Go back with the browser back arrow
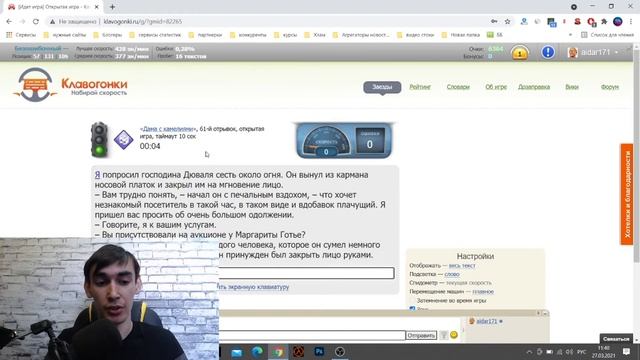 coord(9,21)
